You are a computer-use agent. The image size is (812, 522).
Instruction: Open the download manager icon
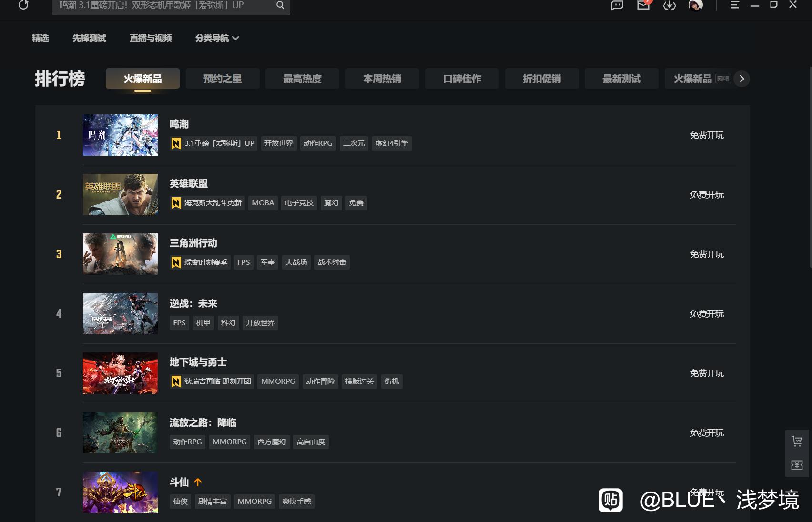[x=670, y=5]
